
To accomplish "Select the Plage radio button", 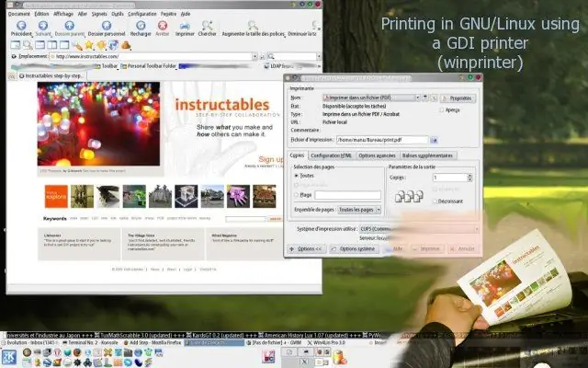I will click(x=296, y=195).
